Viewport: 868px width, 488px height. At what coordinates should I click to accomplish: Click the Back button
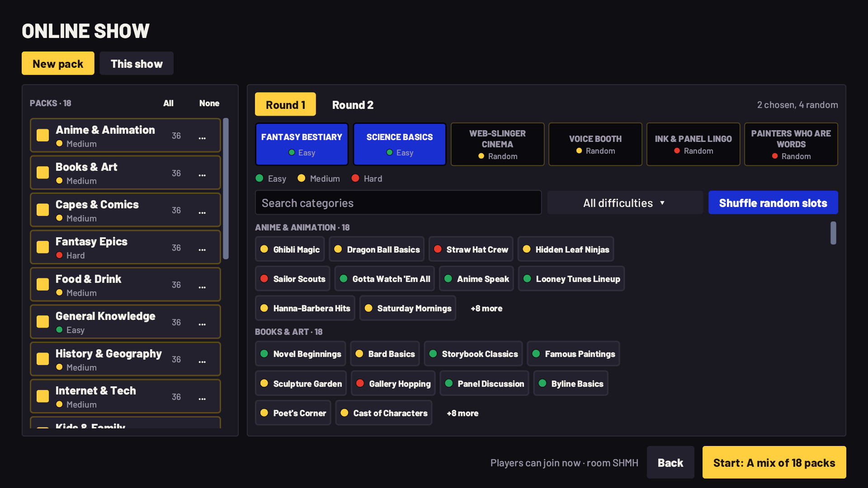670,463
